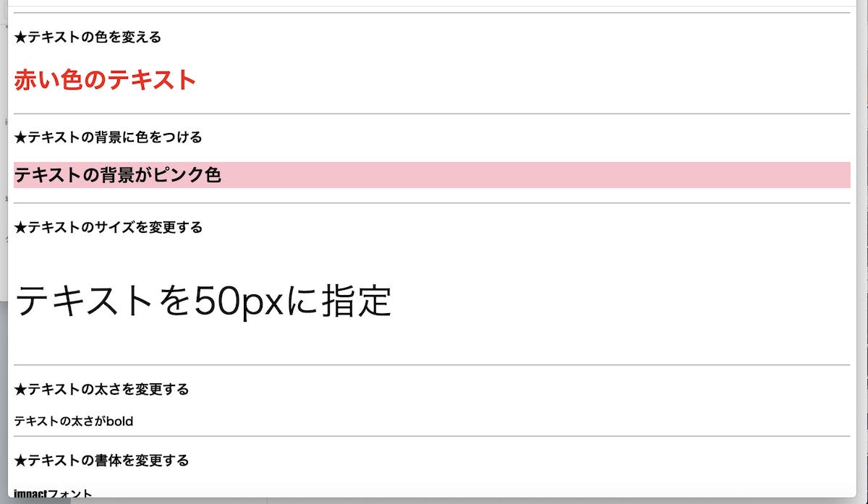This screenshot has height=504, width=868.
Task: Click the text テキストの太さがbold
Action: (x=74, y=421)
